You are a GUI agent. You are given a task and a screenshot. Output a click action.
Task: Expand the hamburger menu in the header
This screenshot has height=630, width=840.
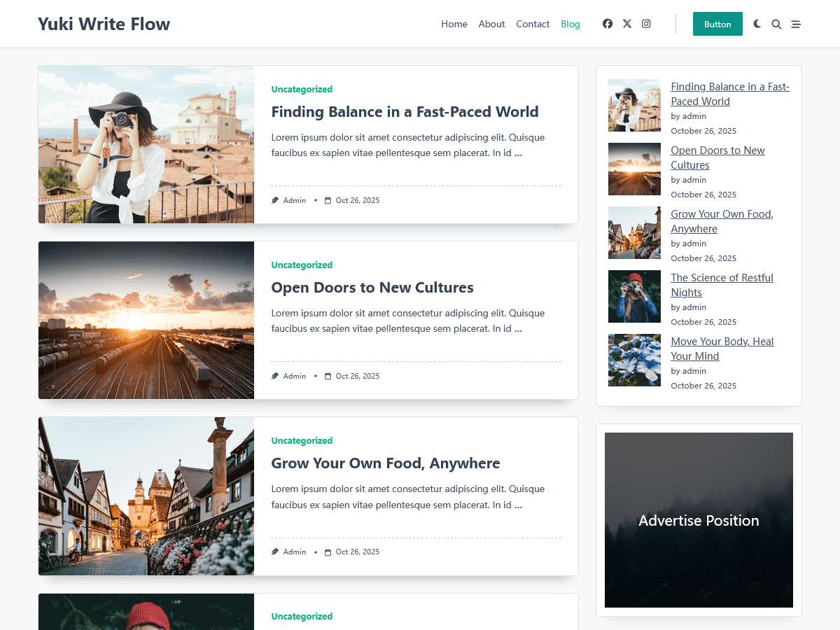tap(796, 24)
